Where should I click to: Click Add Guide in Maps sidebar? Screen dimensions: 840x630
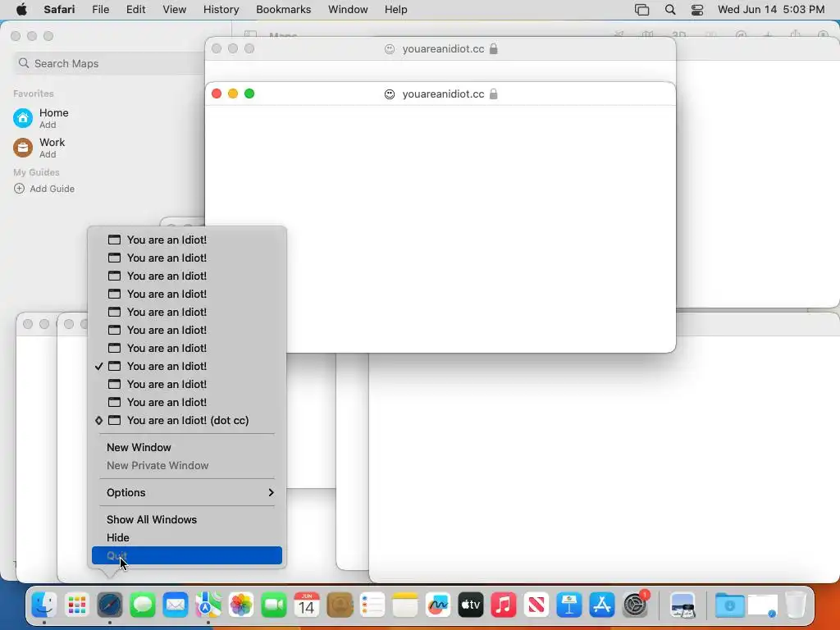point(44,189)
